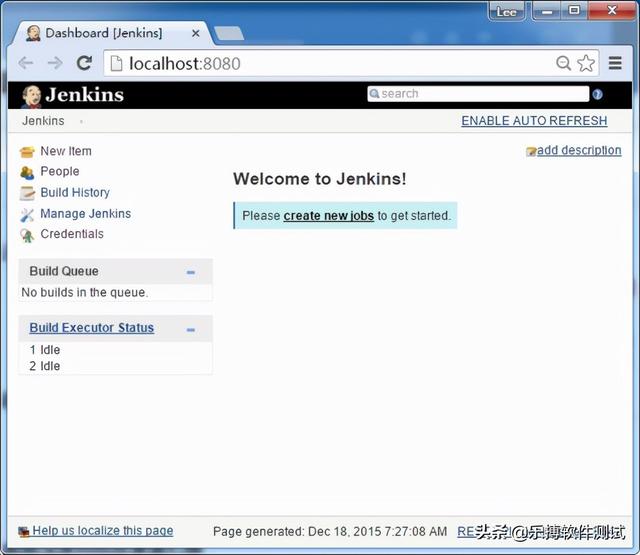Click the '1 Idle' executor row

pos(45,350)
